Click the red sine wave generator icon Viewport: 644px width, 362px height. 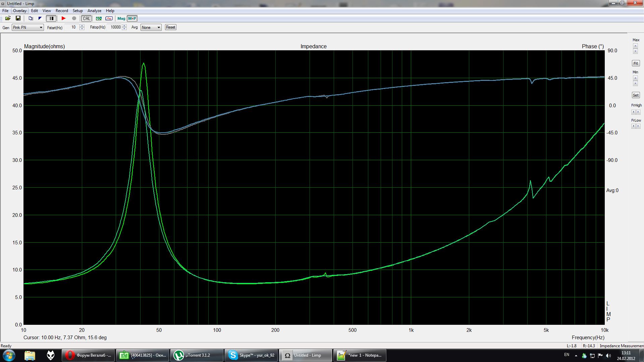(109, 18)
